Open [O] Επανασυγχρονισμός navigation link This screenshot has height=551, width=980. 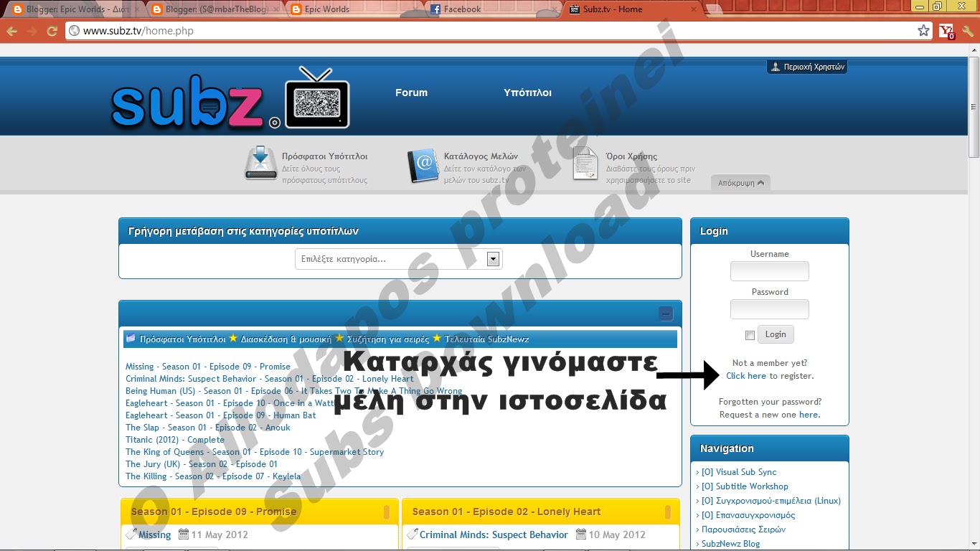(x=748, y=515)
